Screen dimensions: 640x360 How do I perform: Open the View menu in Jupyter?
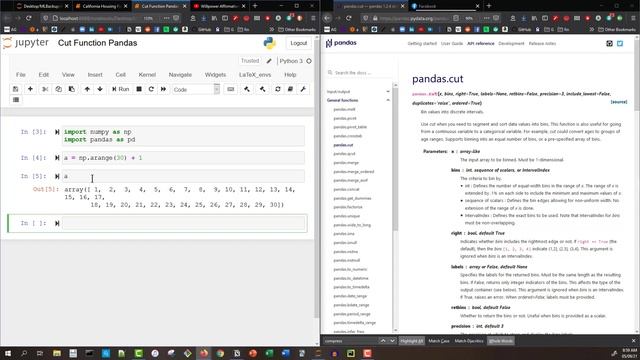pyautogui.click(x=68, y=75)
